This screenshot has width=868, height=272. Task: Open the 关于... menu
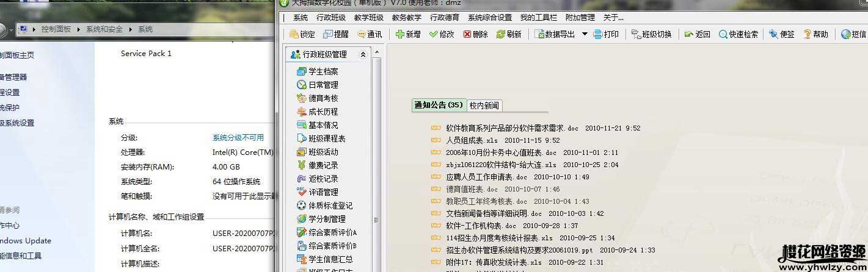[x=613, y=18]
